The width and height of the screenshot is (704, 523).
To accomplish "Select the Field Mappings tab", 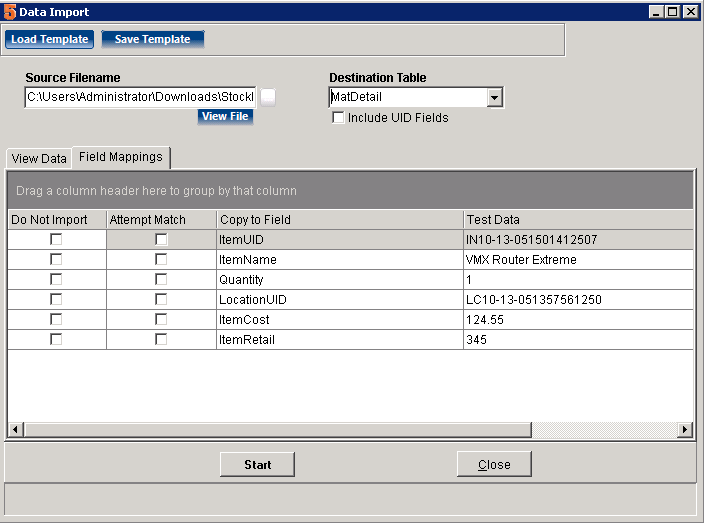I will pyautogui.click(x=121, y=157).
